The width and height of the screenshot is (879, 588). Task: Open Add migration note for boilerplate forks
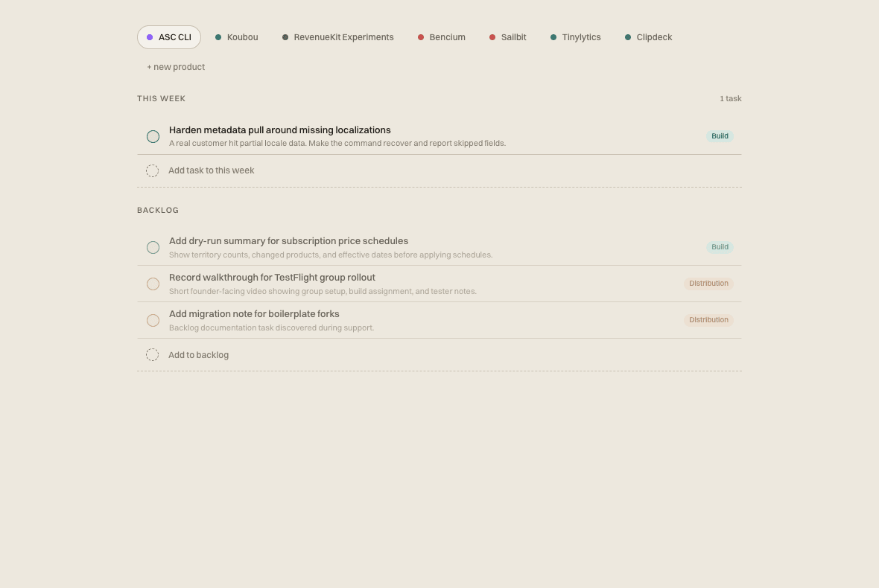(x=254, y=313)
